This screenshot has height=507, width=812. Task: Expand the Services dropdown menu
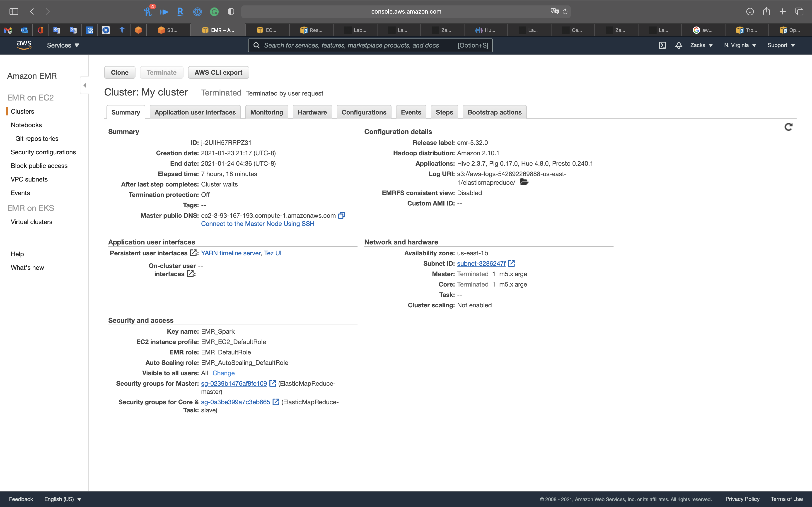pyautogui.click(x=63, y=45)
